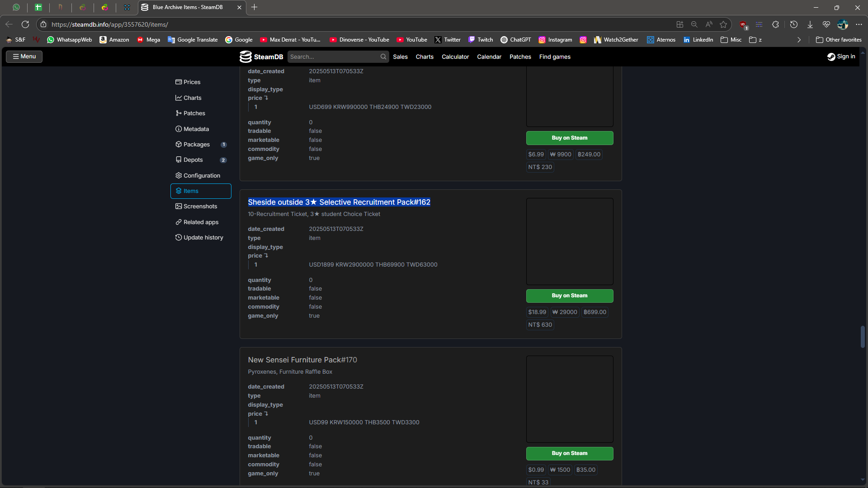Open Calendar in the top navigation
Image resolution: width=868 pixels, height=488 pixels.
[x=489, y=56]
